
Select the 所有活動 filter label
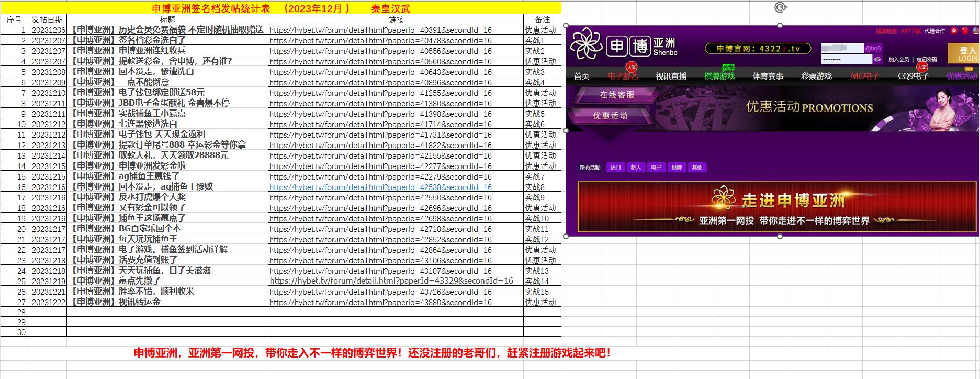pos(590,168)
